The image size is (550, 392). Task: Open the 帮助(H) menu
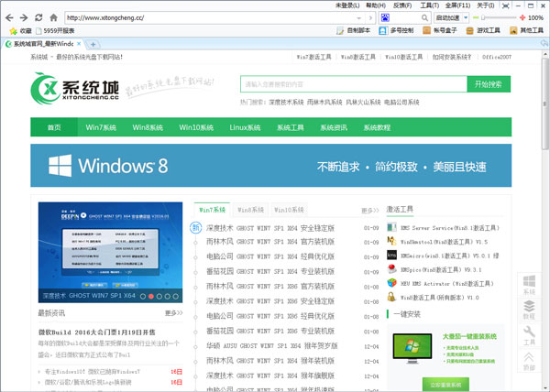[376, 5]
